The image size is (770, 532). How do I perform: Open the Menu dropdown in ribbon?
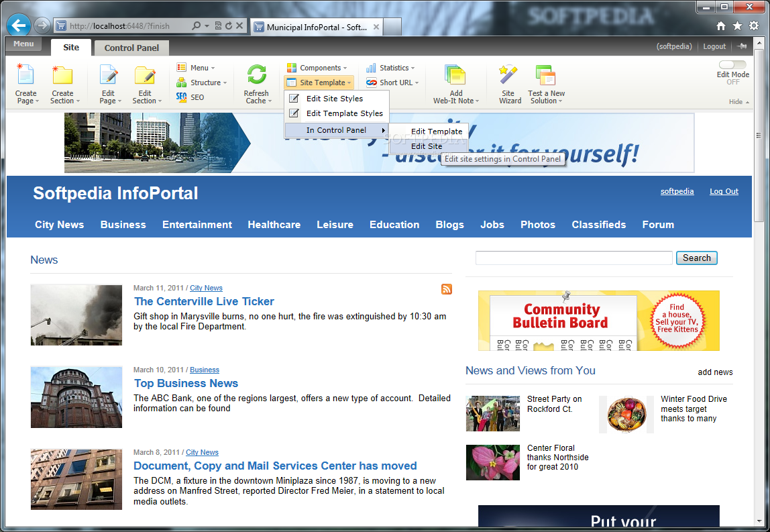[x=195, y=68]
